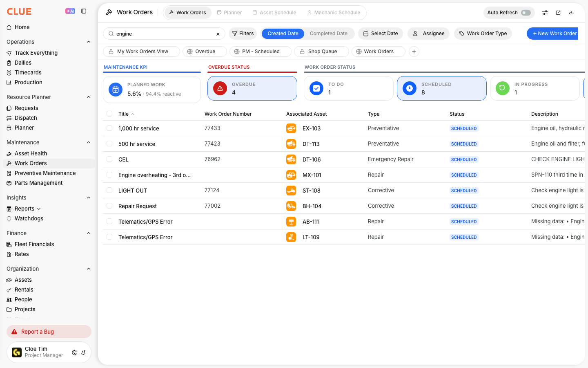The width and height of the screenshot is (588, 368).
Task: Open the Work Order Type dropdown
Action: point(483,34)
